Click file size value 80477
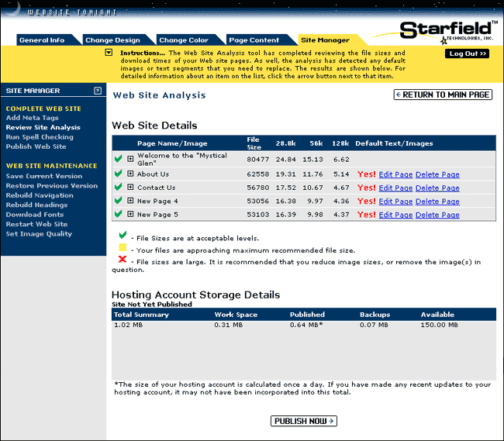Viewport: 504px width, 441px height. (x=257, y=160)
